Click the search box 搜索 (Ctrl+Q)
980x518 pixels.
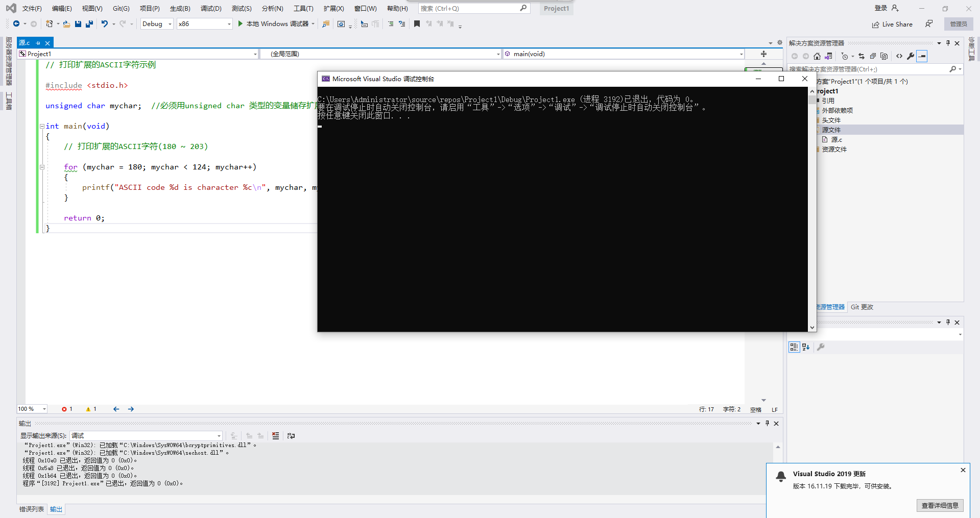click(474, 8)
